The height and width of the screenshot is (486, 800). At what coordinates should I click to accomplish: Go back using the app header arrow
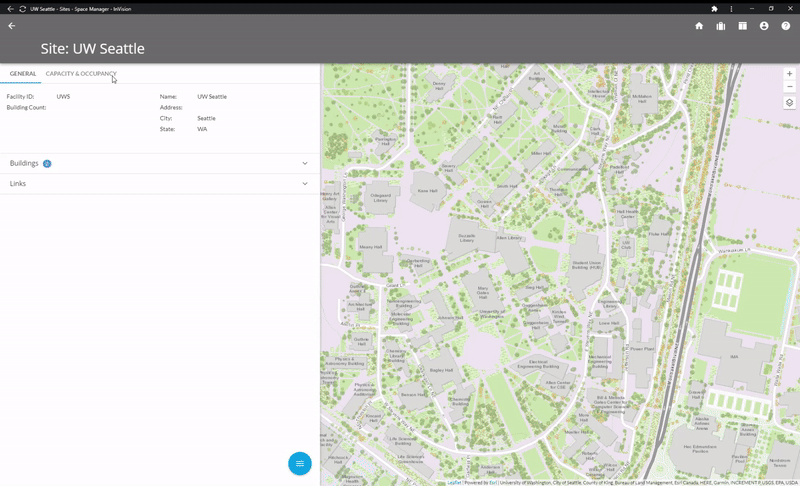click(x=12, y=26)
